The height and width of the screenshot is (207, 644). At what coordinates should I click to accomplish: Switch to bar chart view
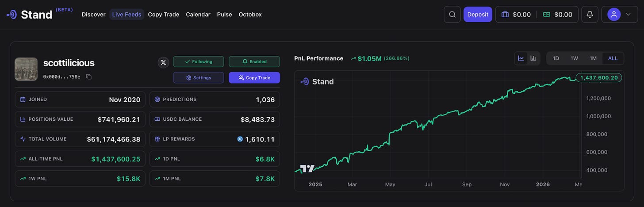click(533, 58)
